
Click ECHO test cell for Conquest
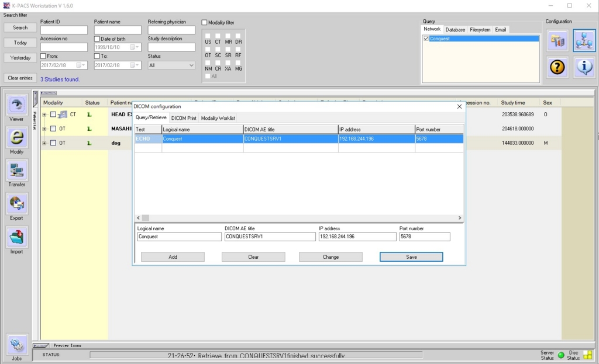pyautogui.click(x=148, y=139)
